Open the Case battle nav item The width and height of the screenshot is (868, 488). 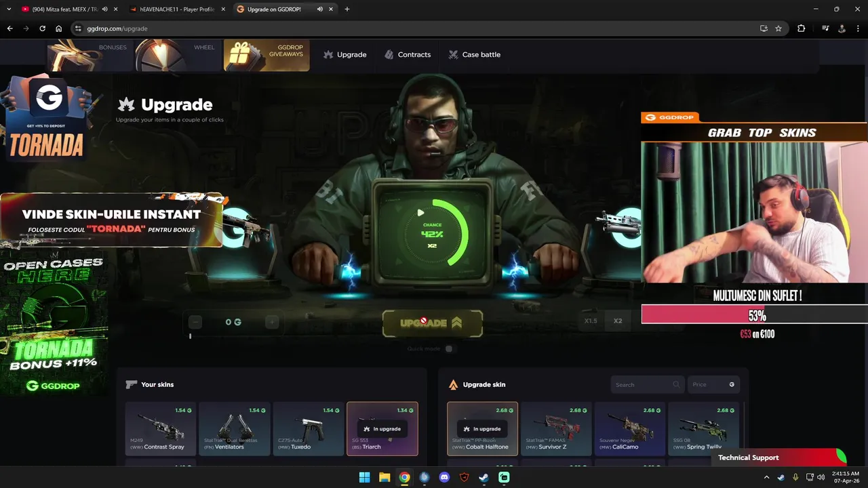[x=475, y=54]
